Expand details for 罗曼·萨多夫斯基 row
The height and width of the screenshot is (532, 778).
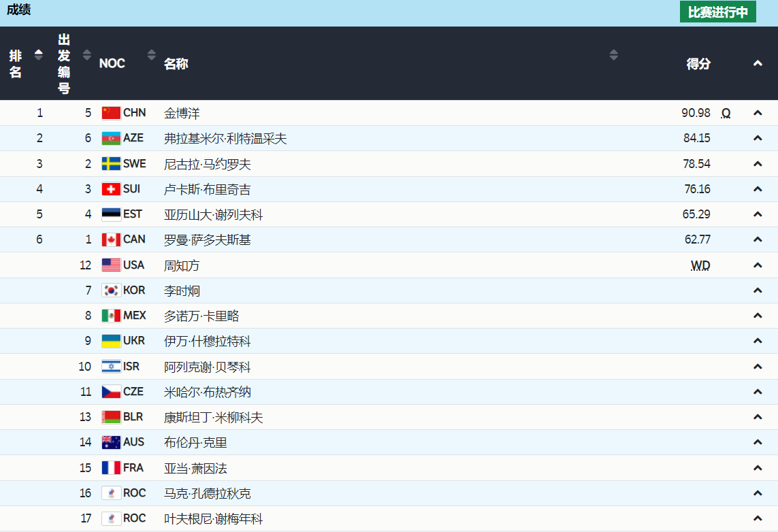757,239
